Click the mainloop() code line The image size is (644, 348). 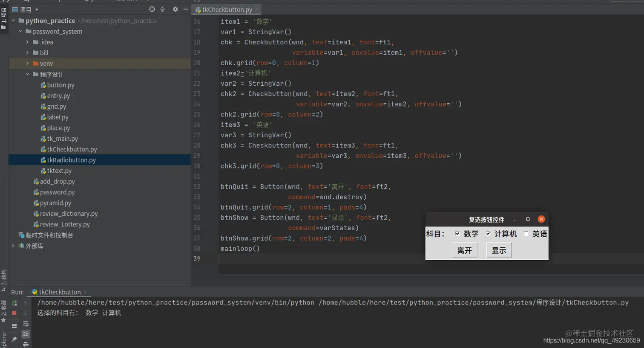(240, 248)
